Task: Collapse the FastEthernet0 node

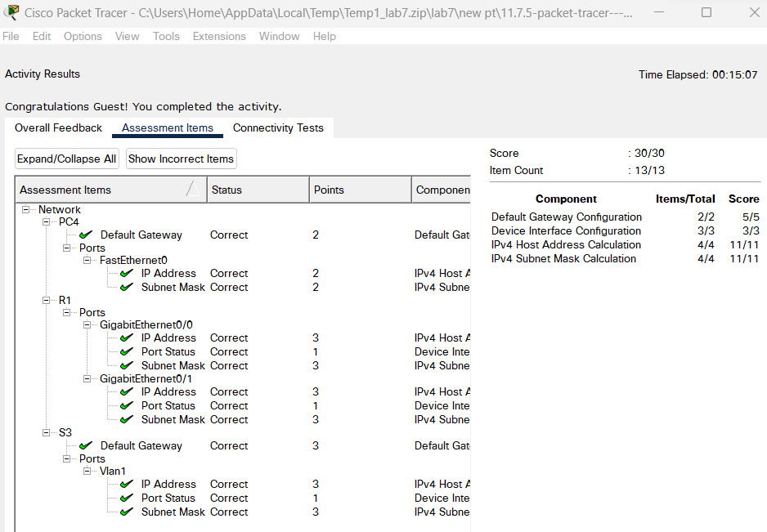Action: tap(87, 260)
